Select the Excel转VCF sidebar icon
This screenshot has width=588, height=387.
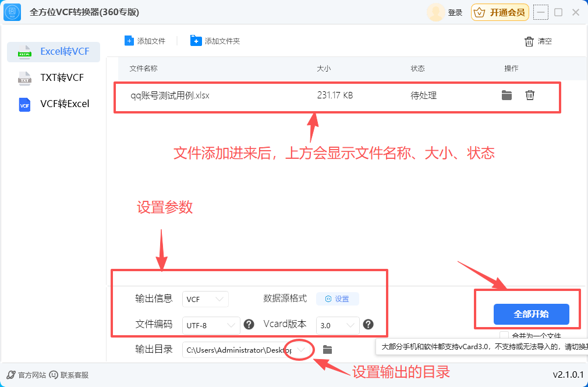(26, 52)
